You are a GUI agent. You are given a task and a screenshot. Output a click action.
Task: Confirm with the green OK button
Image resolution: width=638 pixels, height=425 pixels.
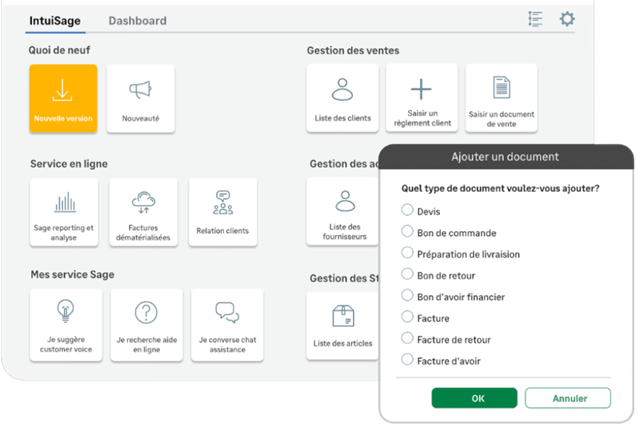tap(474, 398)
